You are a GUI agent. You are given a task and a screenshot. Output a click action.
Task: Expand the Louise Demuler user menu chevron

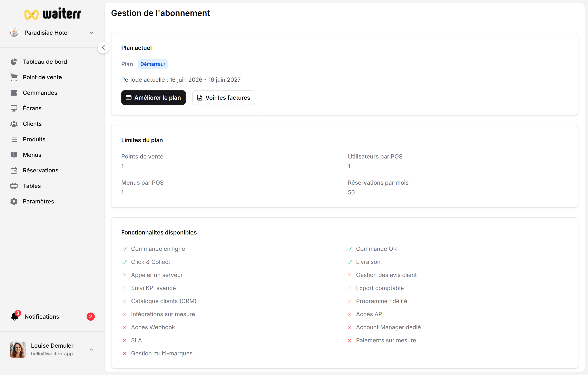[x=92, y=349]
